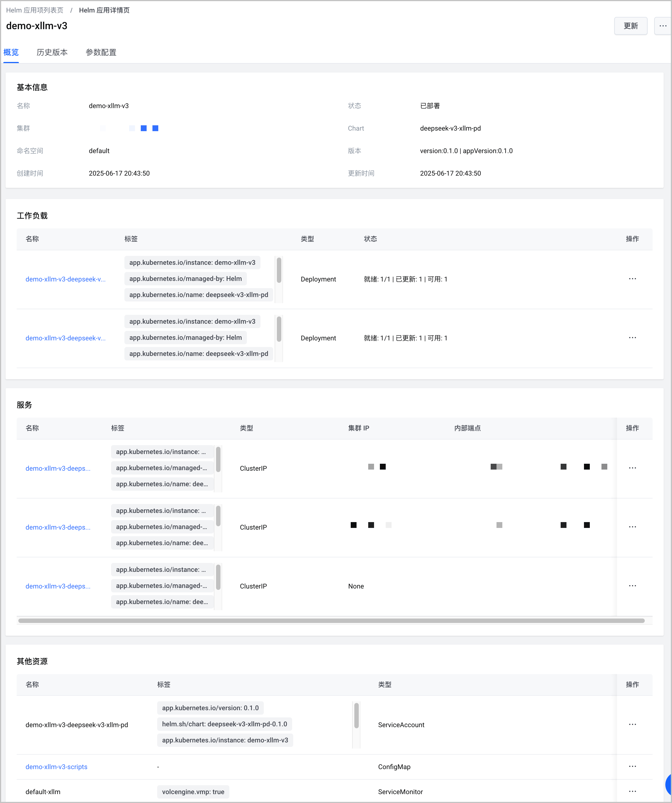The width and height of the screenshot is (672, 803).
Task: Click the 内部端点 column header
Action: pos(467,428)
